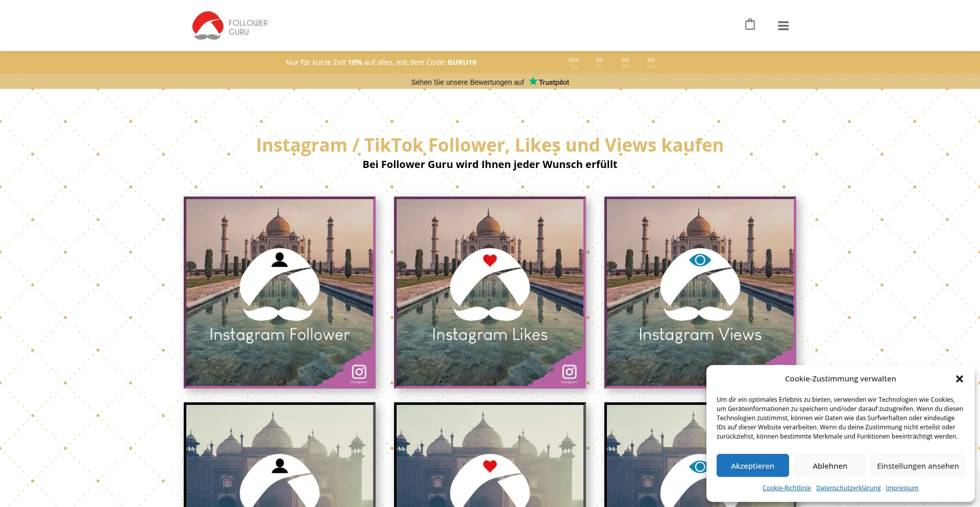The height and width of the screenshot is (507, 980).
Task: Open the Impressum link
Action: [x=902, y=488]
